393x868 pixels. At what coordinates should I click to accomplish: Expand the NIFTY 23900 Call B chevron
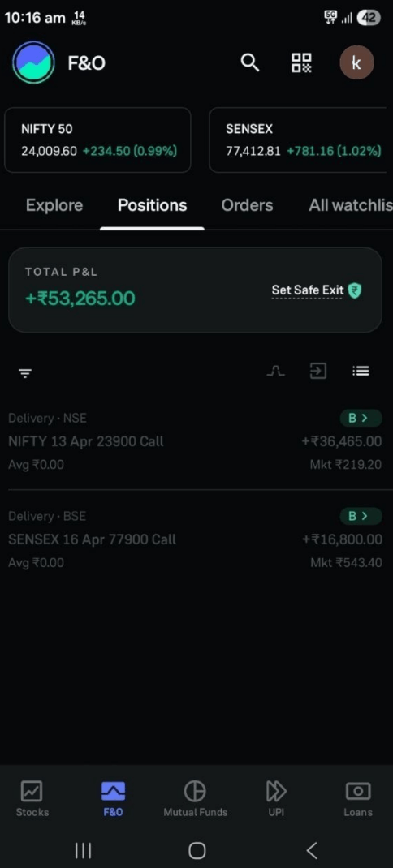pos(361,418)
